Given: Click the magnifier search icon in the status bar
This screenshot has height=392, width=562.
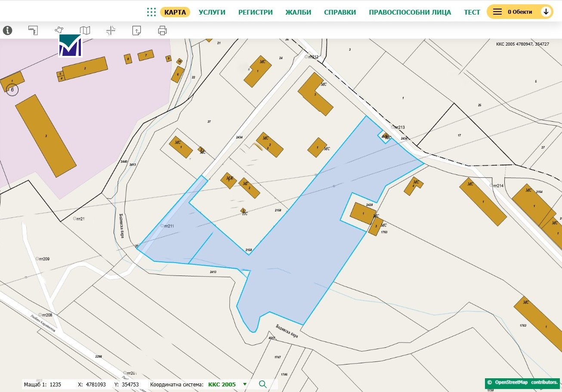Looking at the screenshot, I should (x=263, y=384).
